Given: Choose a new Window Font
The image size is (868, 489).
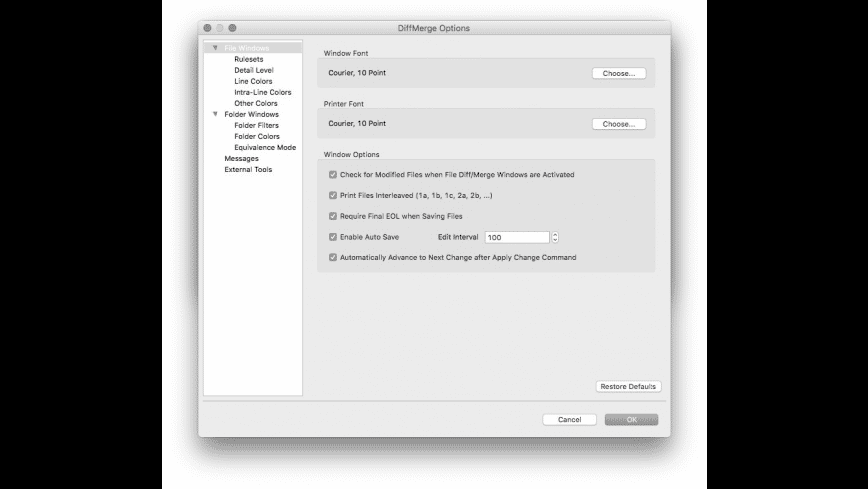Looking at the screenshot, I should (619, 73).
